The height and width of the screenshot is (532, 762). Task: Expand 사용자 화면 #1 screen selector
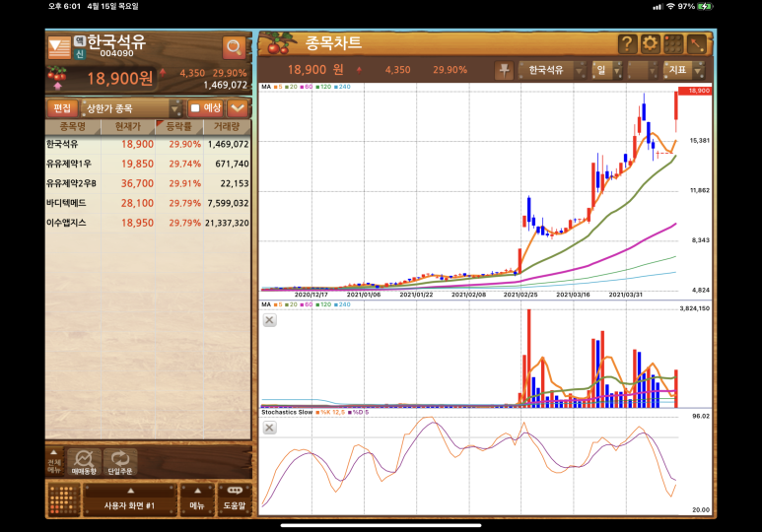pos(129,499)
